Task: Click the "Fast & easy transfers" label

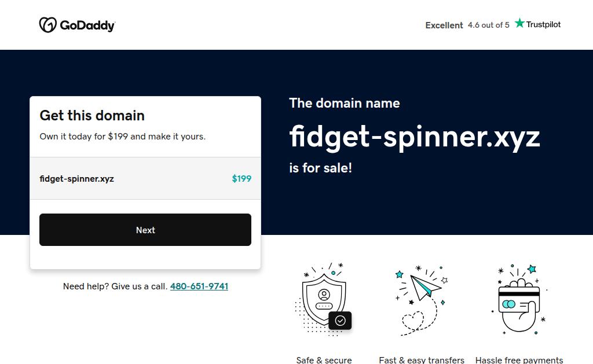Action: (422, 360)
